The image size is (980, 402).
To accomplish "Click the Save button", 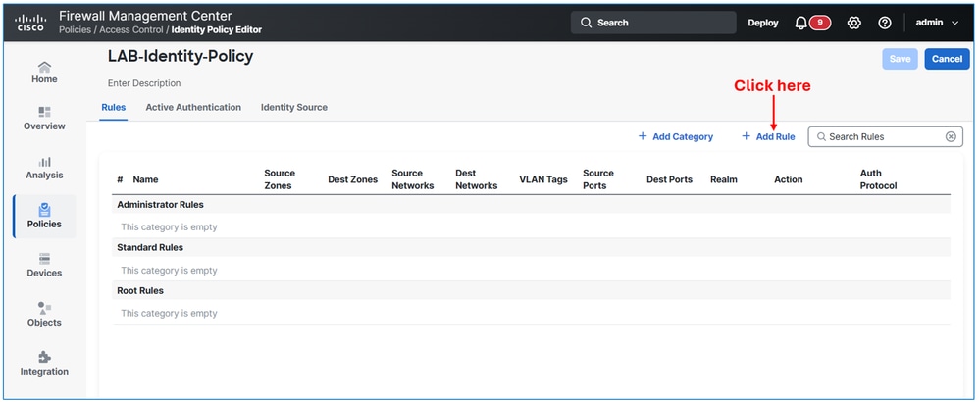I will point(900,59).
